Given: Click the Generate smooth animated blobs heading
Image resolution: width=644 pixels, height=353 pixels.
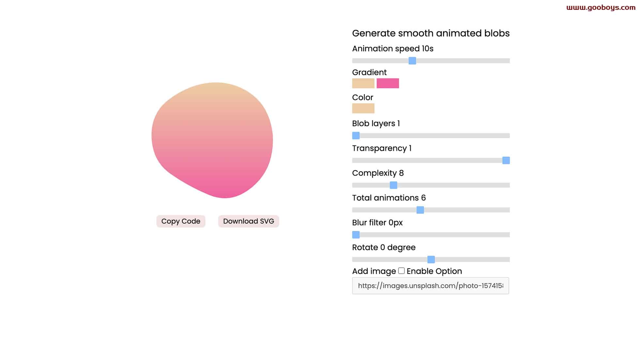Looking at the screenshot, I should click(431, 33).
